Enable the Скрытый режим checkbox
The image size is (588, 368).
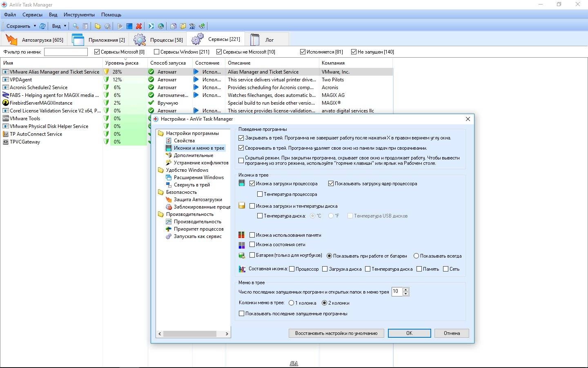coord(241,160)
